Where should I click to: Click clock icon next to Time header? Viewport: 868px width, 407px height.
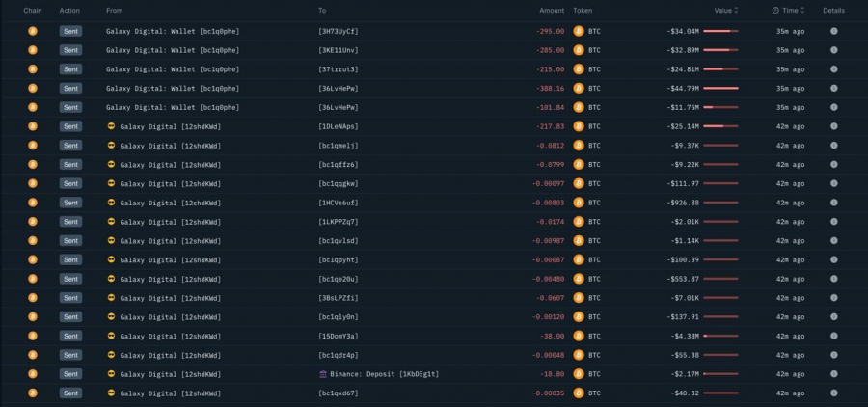pos(775,10)
